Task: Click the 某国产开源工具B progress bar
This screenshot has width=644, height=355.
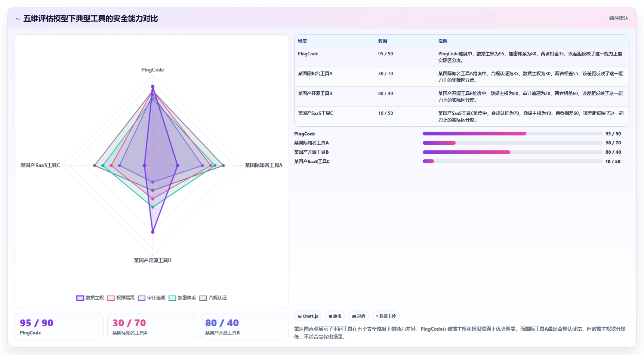Action: point(512,152)
